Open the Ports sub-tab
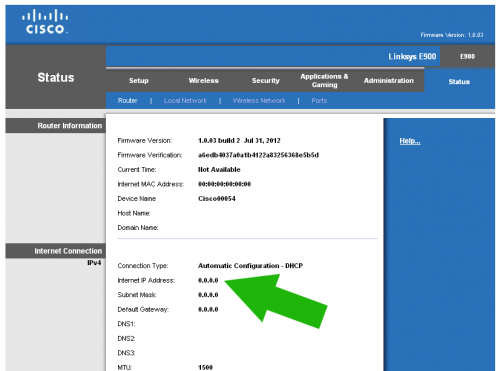The height and width of the screenshot is (371, 500). pyautogui.click(x=319, y=101)
